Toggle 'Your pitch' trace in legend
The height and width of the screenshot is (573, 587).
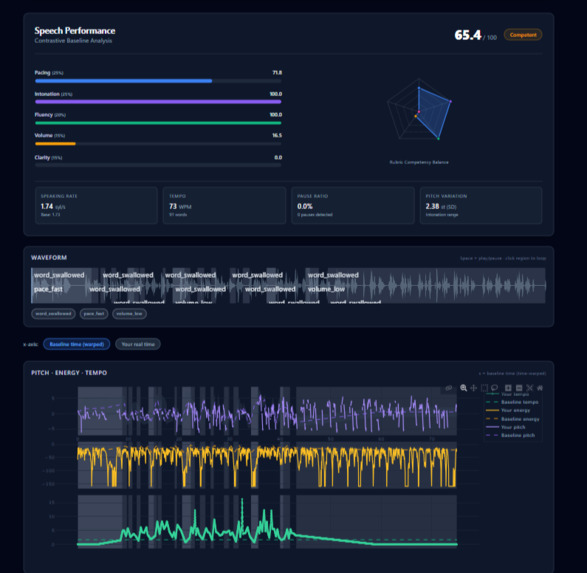coord(505,427)
